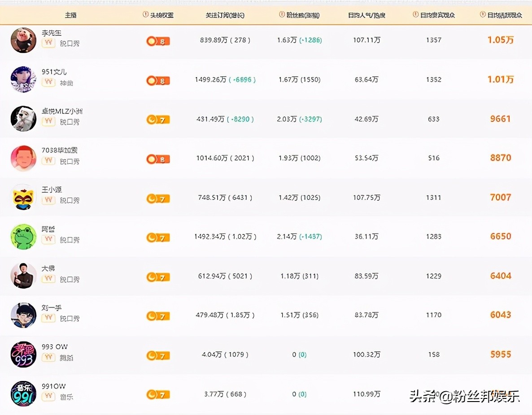Click the info icon on the 粉丝数 header
This screenshot has width=532, height=415.
pyautogui.click(x=282, y=15)
